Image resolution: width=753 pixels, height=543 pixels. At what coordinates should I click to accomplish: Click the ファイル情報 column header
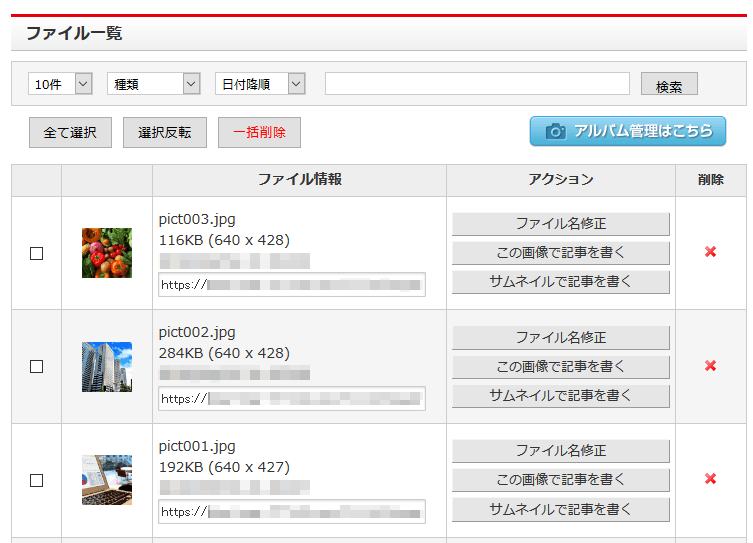click(x=300, y=180)
